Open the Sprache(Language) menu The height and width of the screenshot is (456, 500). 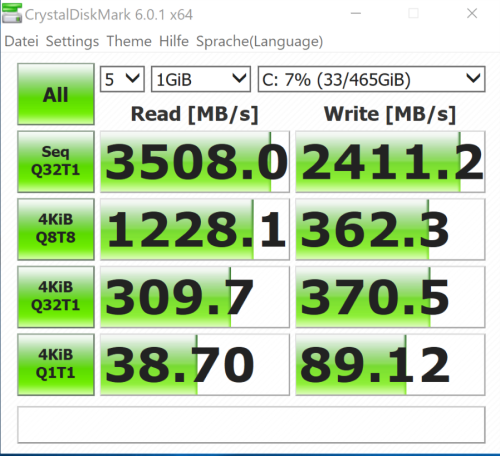tap(259, 41)
